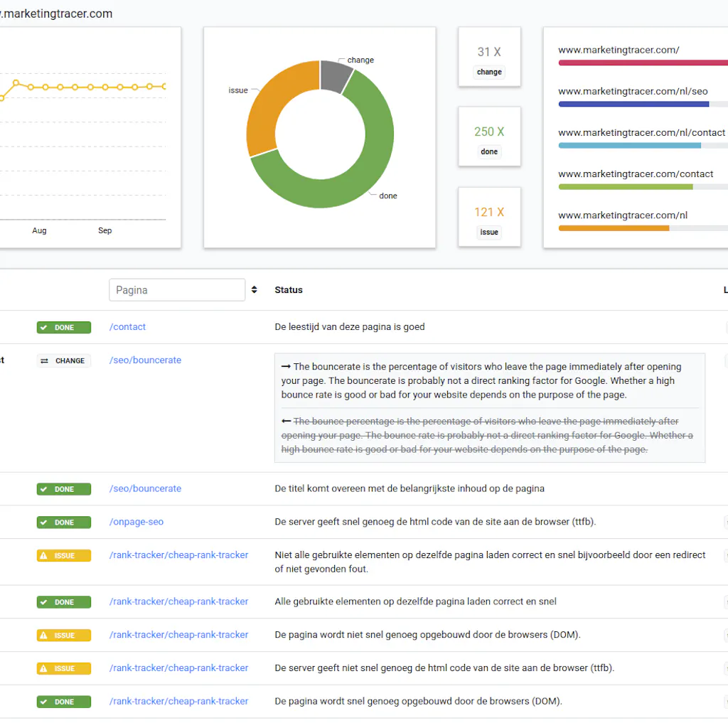Open the /contact page link
Viewport: 728px width, 728px height.
click(x=127, y=327)
